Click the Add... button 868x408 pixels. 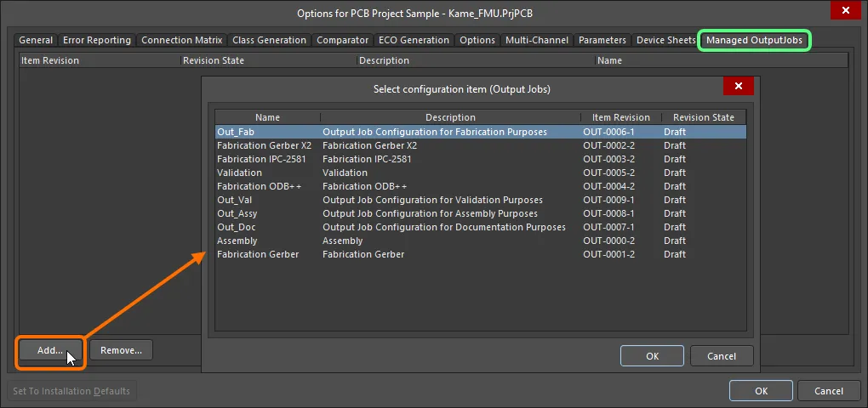tap(49, 350)
